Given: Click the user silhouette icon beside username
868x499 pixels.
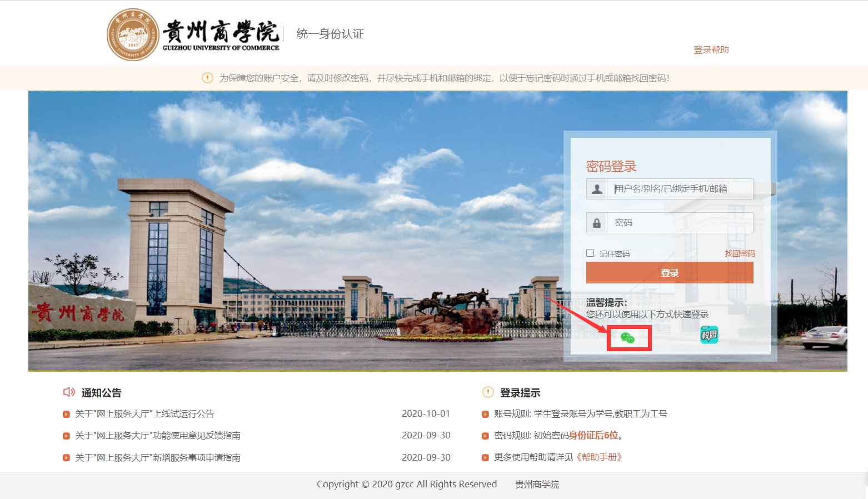Looking at the screenshot, I should pyautogui.click(x=597, y=189).
